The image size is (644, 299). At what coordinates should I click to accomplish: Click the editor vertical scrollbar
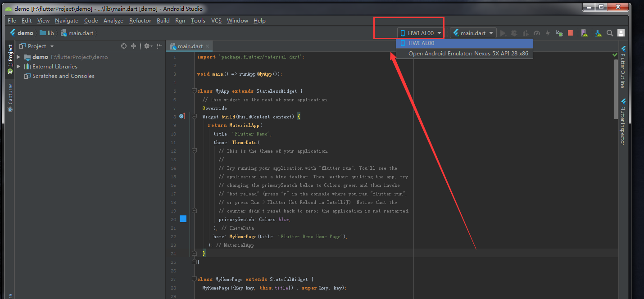[x=616, y=89]
